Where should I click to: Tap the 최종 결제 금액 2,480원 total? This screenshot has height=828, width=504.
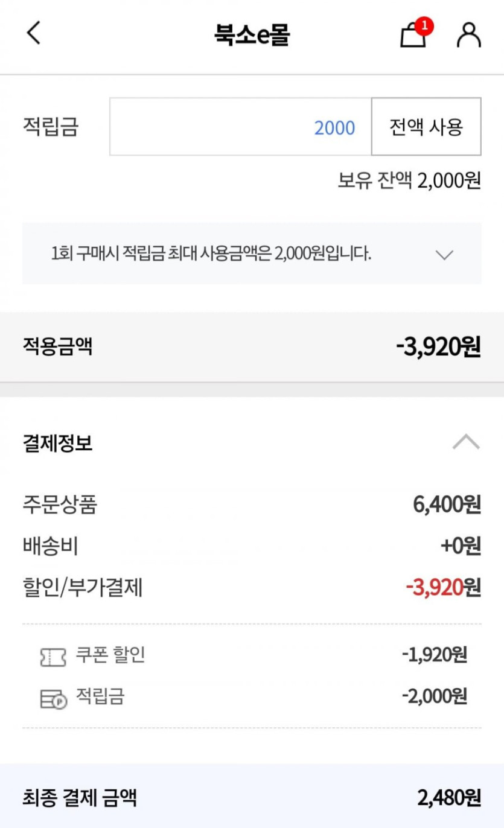(449, 798)
